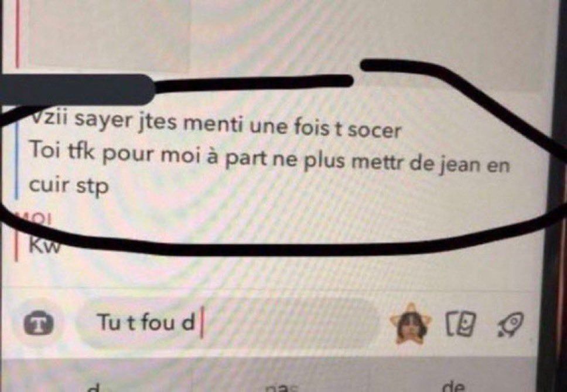Open the Bitmoji star sticker picker
The width and height of the screenshot is (567, 392).
(x=411, y=323)
